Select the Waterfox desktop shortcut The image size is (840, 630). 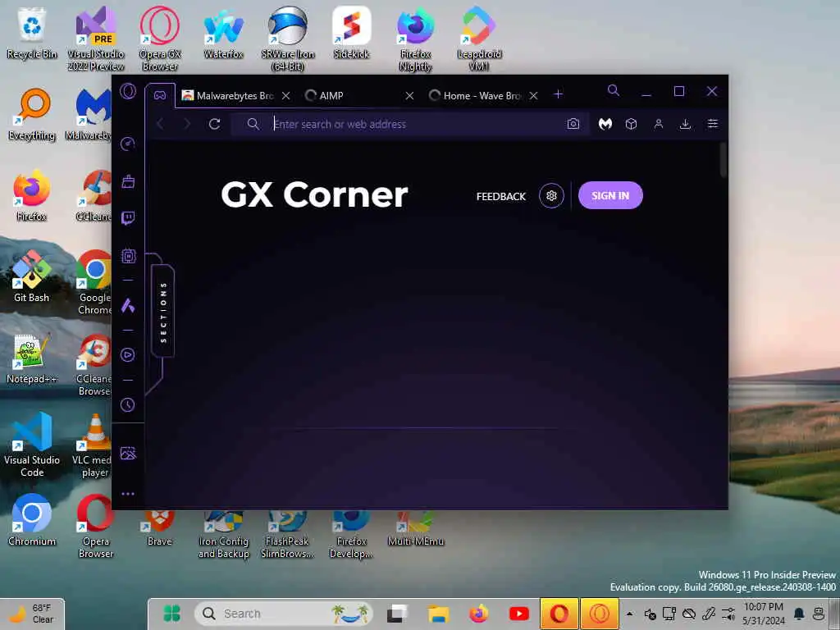tap(223, 33)
